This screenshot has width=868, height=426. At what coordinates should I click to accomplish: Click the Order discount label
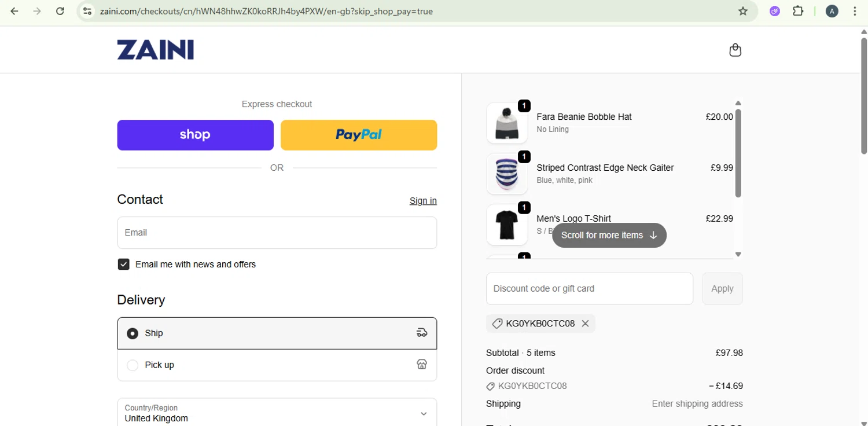click(x=515, y=370)
